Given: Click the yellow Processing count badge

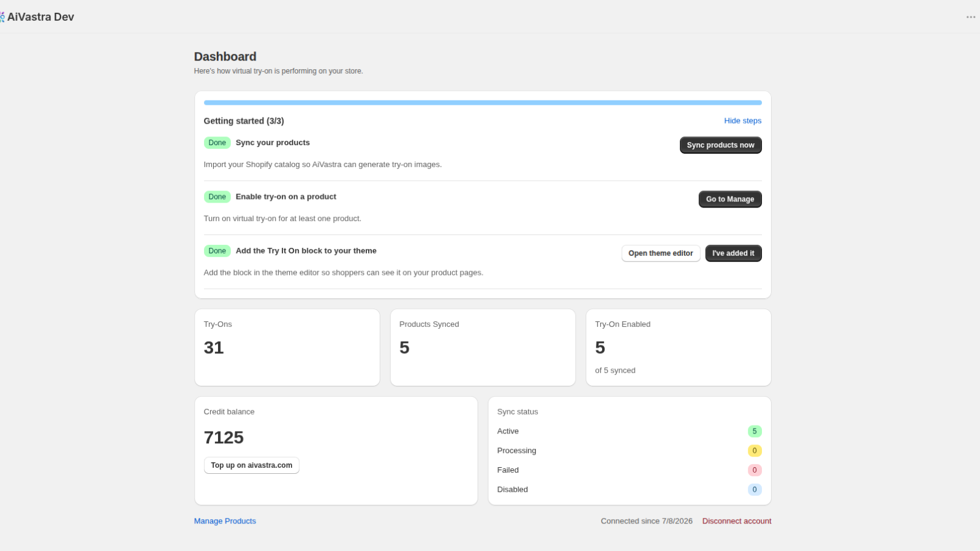Looking at the screenshot, I should (x=755, y=451).
